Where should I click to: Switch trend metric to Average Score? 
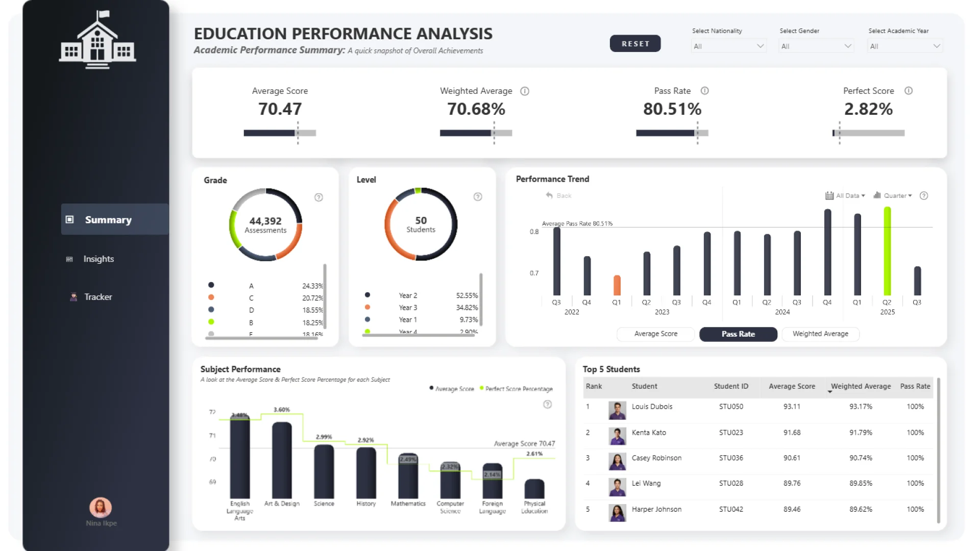pyautogui.click(x=655, y=334)
